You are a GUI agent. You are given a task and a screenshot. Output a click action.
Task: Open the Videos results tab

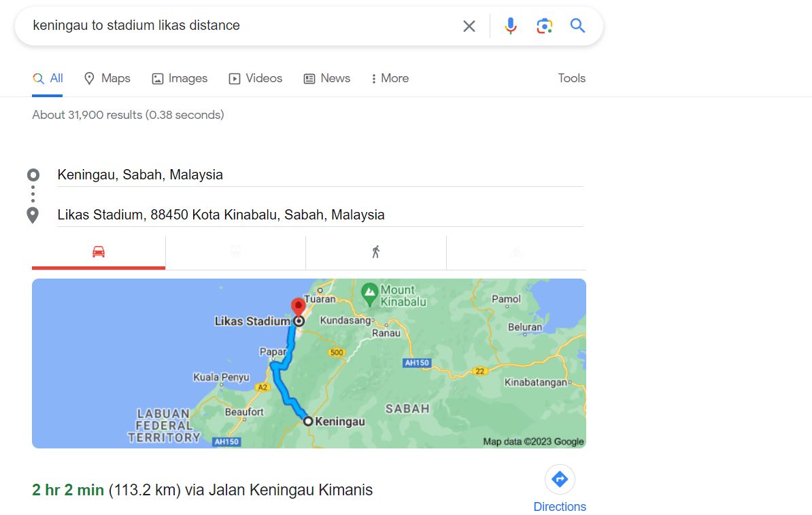click(256, 78)
